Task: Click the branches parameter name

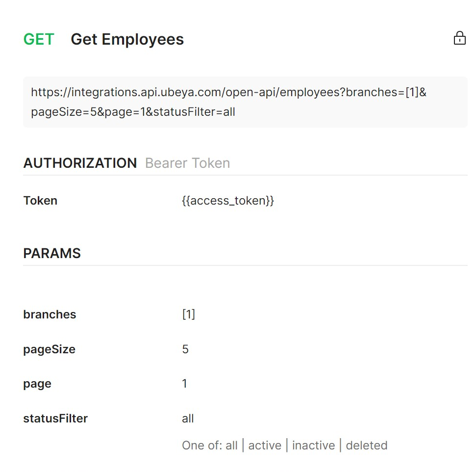Action: 50,315
